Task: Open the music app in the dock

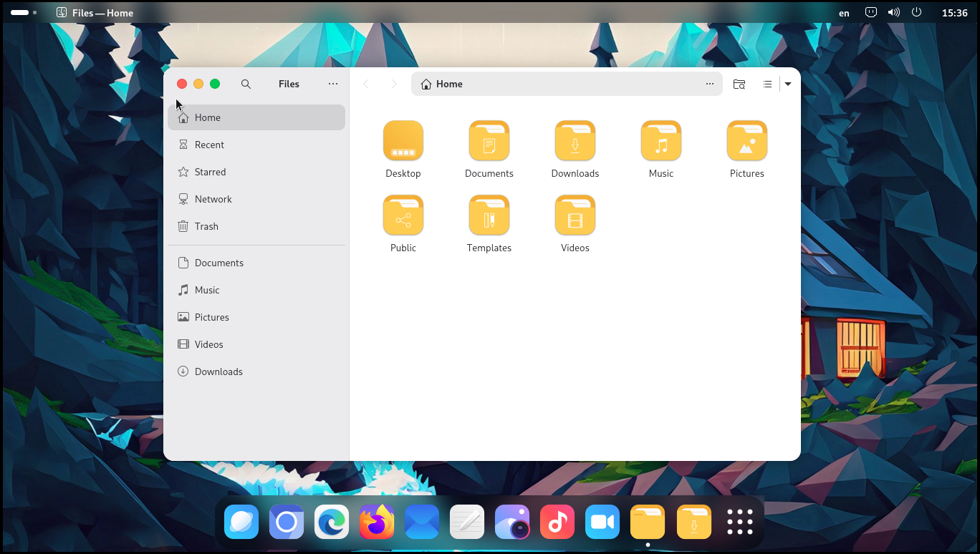Action: [x=557, y=522]
